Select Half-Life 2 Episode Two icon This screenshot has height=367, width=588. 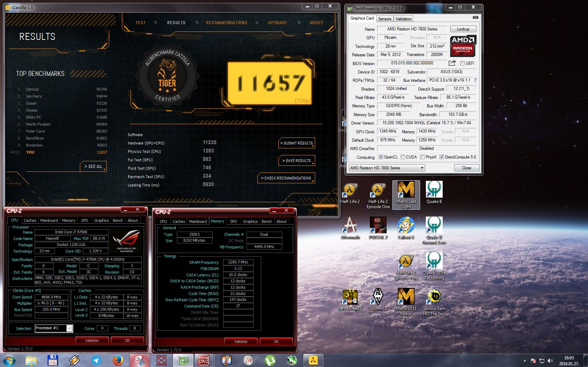click(x=406, y=267)
